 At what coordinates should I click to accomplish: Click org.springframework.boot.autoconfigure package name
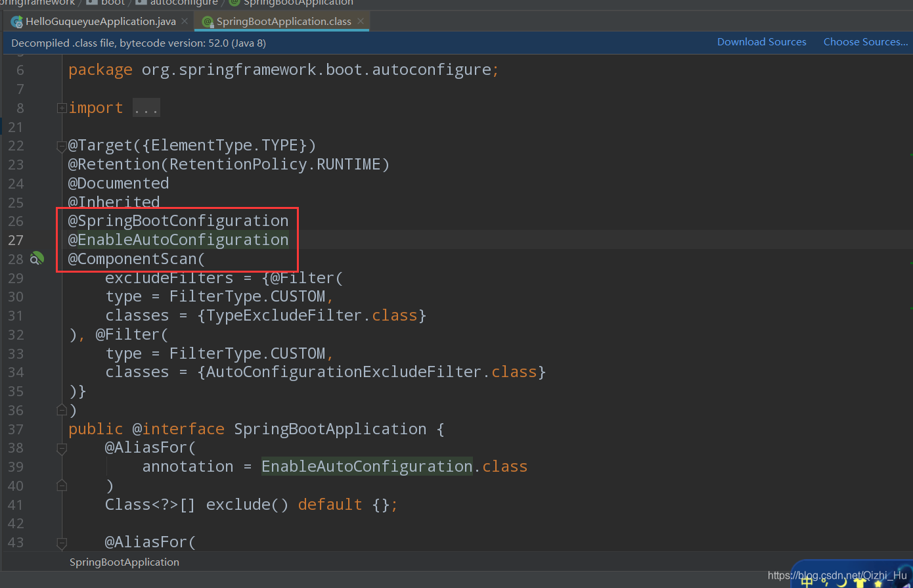pyautogui.click(x=317, y=70)
